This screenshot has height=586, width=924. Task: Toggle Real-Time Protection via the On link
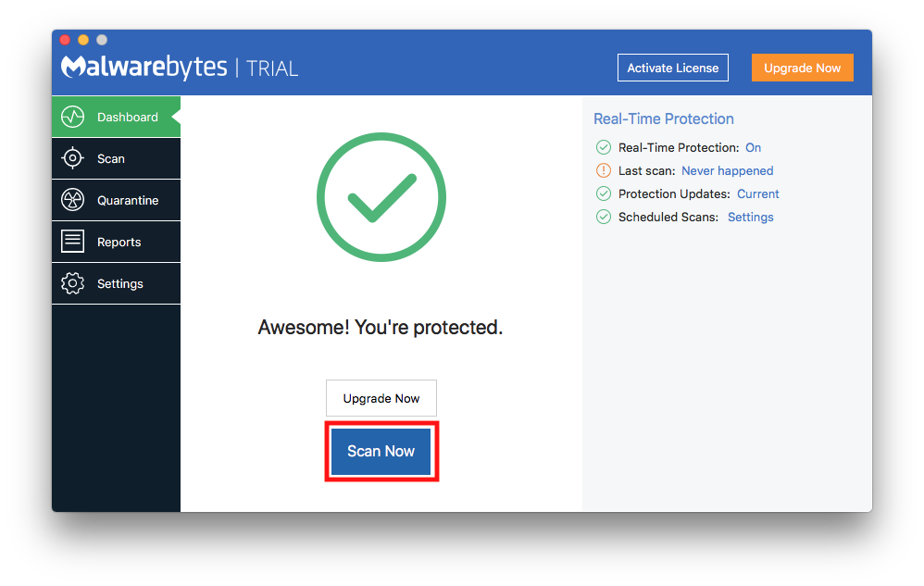tap(753, 148)
